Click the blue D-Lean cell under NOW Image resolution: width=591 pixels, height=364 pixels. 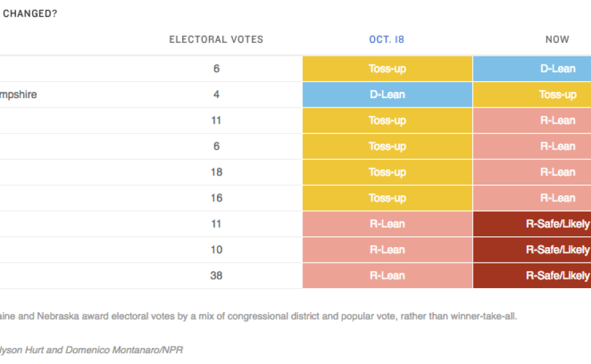pyautogui.click(x=532, y=69)
